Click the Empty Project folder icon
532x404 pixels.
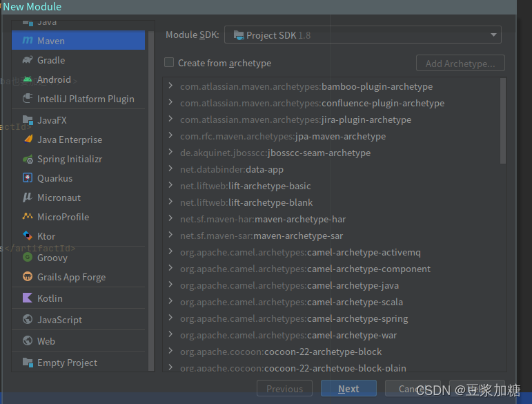(x=28, y=363)
